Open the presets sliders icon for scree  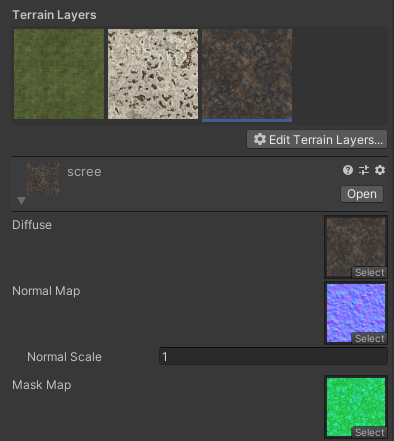click(x=364, y=170)
